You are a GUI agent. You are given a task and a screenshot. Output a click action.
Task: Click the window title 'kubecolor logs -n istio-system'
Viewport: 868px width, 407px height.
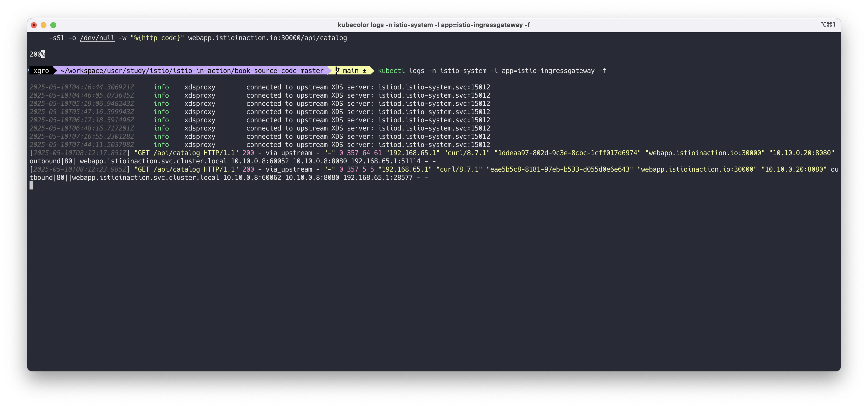[x=434, y=25]
